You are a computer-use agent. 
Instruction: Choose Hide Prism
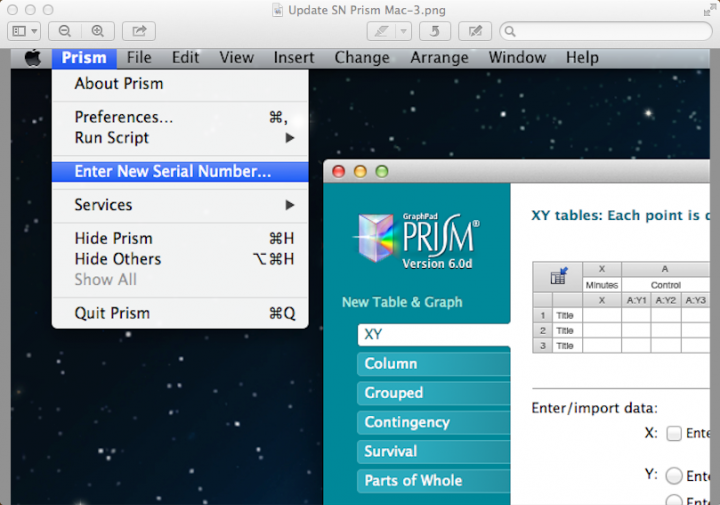(x=180, y=238)
